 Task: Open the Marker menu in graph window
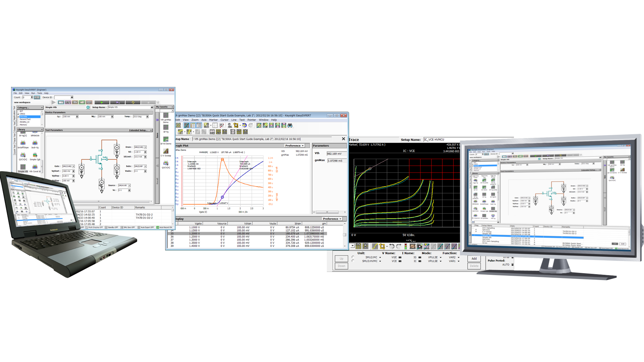(213, 120)
